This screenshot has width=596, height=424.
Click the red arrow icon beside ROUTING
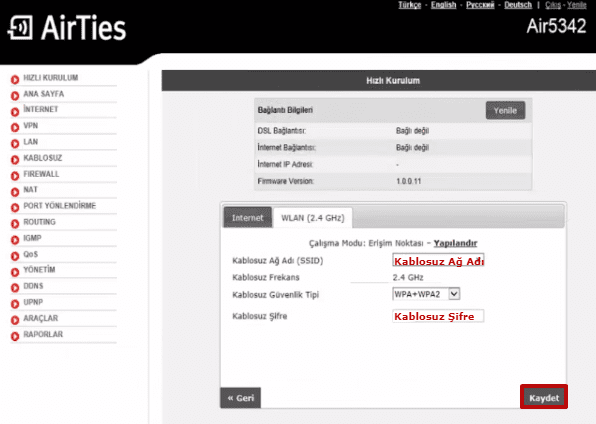(x=15, y=224)
